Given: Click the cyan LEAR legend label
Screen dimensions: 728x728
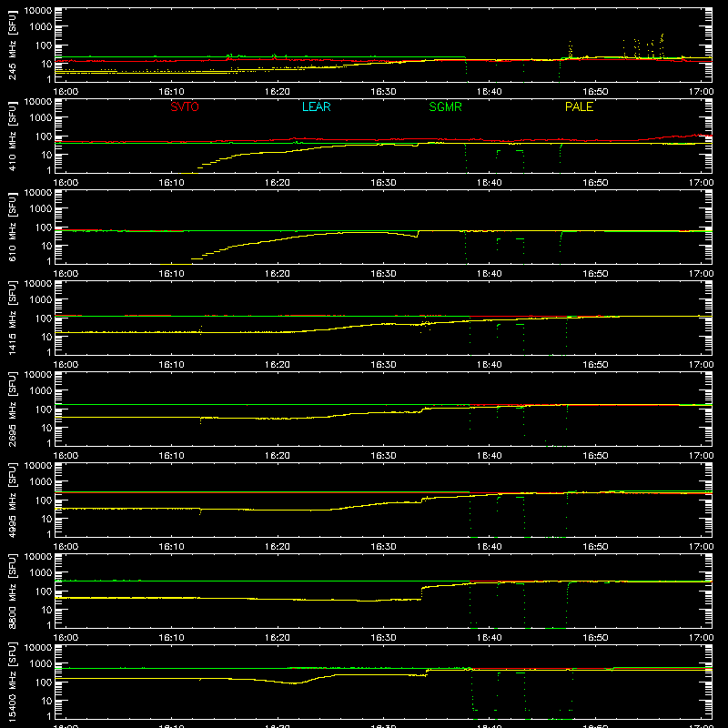Looking at the screenshot, I should [316, 106].
